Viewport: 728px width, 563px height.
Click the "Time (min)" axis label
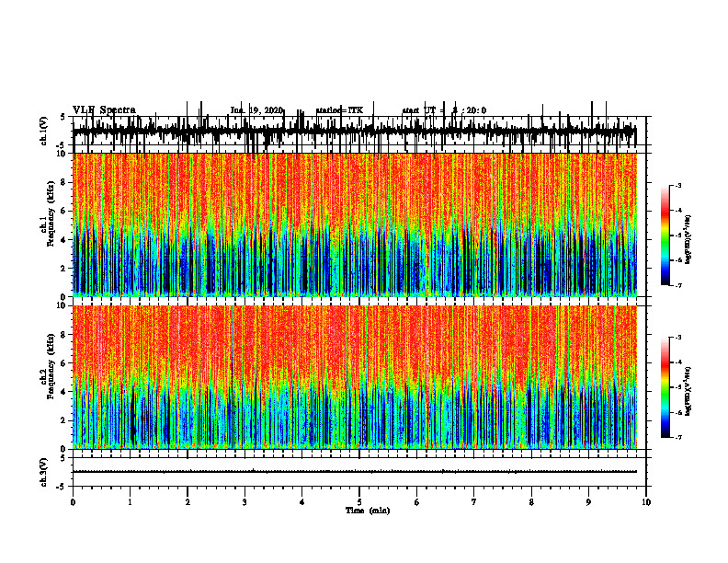[x=368, y=511]
